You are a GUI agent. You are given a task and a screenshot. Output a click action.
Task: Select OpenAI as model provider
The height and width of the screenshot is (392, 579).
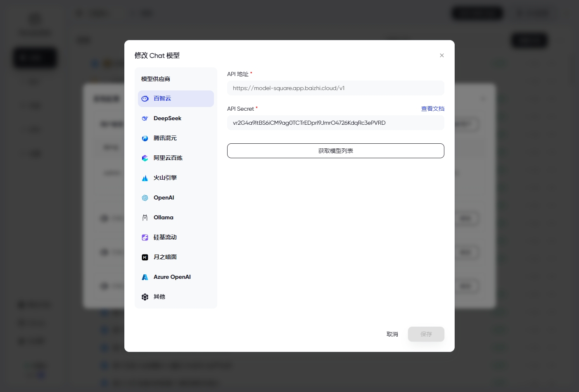coord(176,198)
